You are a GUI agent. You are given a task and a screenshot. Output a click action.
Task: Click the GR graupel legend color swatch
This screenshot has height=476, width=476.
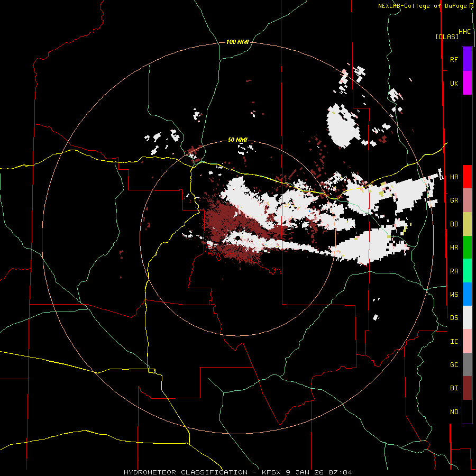tap(467, 200)
